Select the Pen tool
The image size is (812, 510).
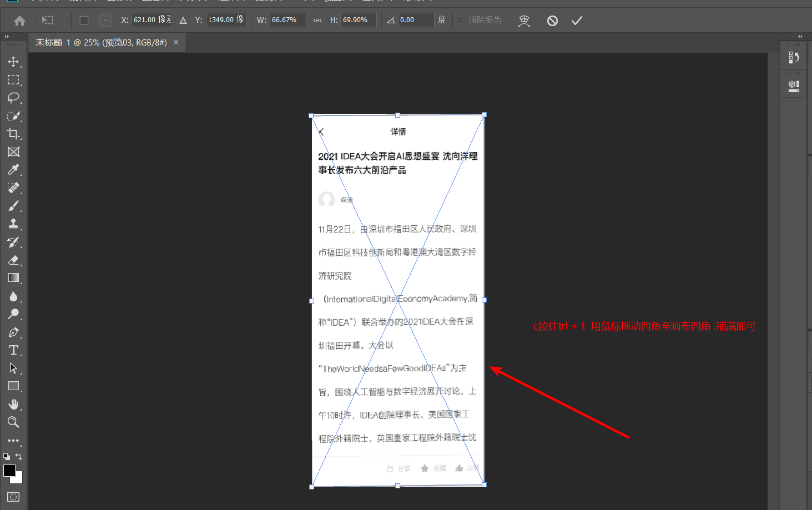tap(13, 332)
